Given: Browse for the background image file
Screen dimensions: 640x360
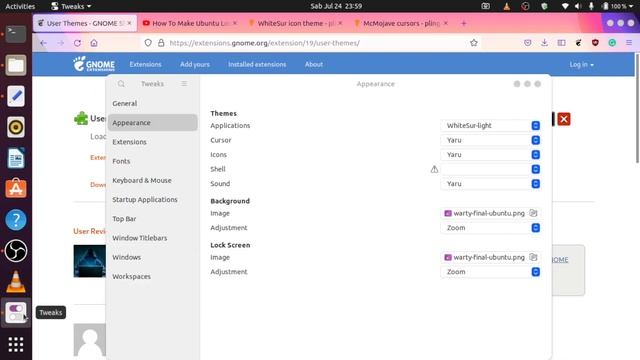Looking at the screenshot, I should [533, 213].
